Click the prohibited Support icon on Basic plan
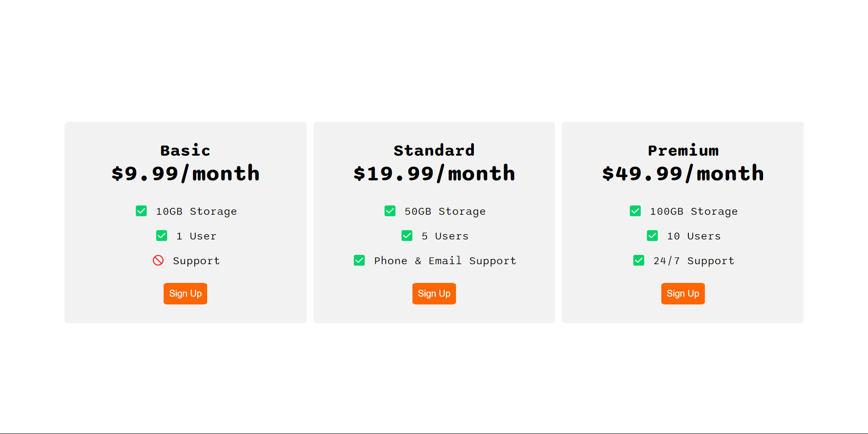This screenshot has height=434, width=868. (159, 260)
